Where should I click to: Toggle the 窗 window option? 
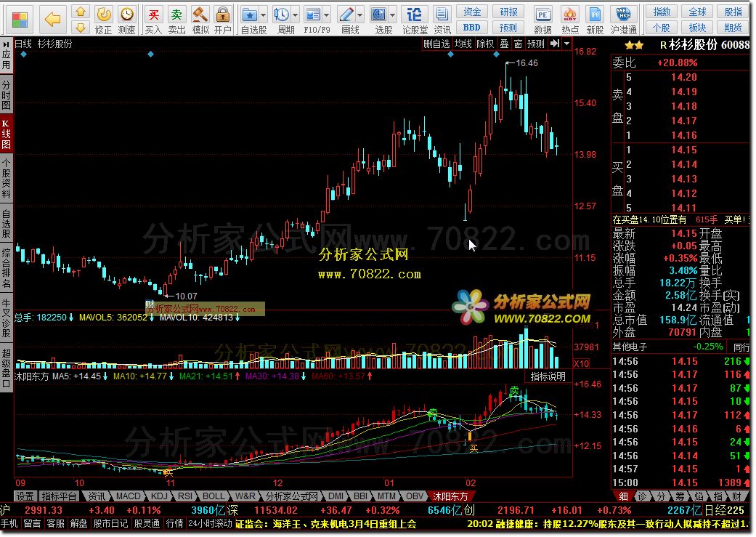coord(518,44)
